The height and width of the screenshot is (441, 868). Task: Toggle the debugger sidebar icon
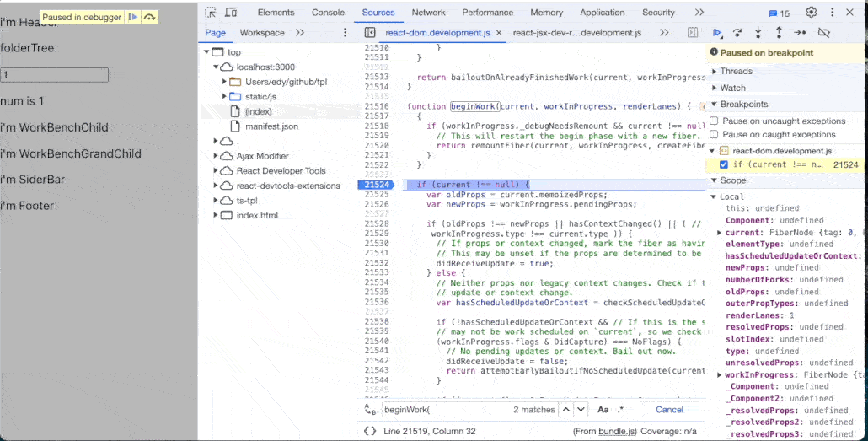point(693,33)
